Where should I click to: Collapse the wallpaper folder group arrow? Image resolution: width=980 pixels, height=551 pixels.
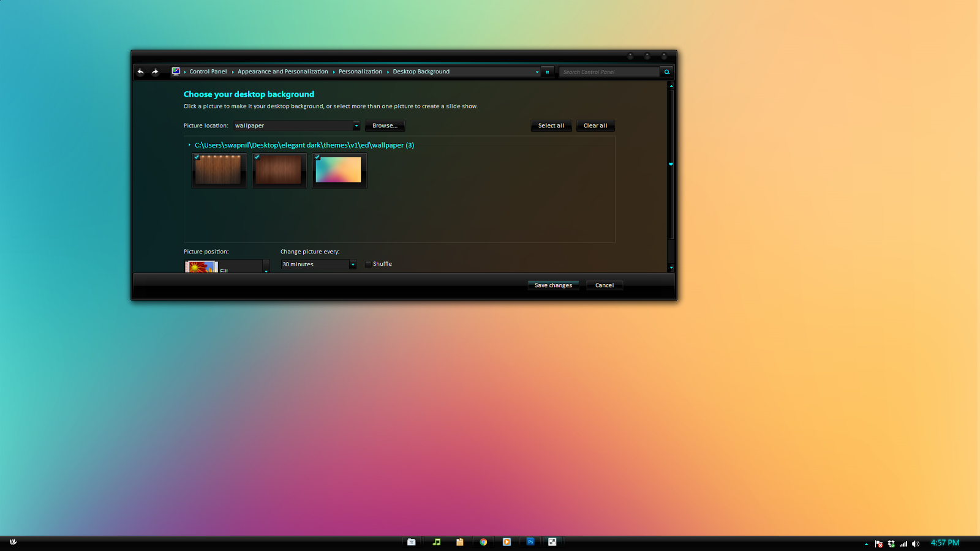[189, 145]
